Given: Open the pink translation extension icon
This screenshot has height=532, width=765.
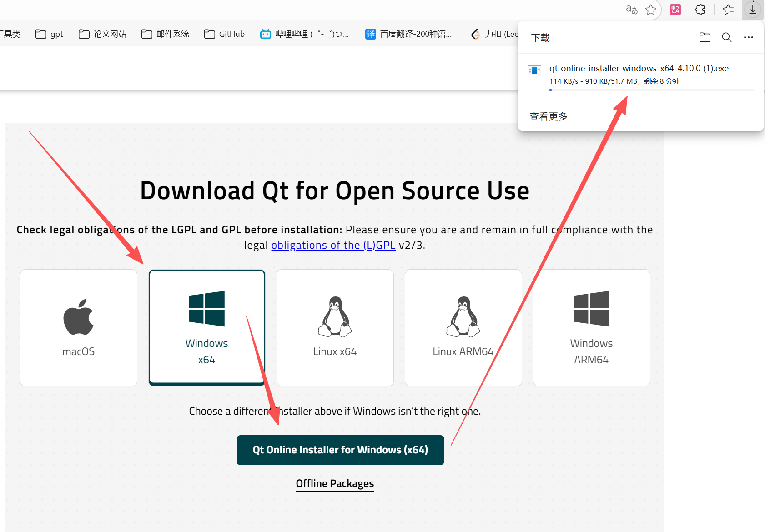Looking at the screenshot, I should tap(675, 10).
